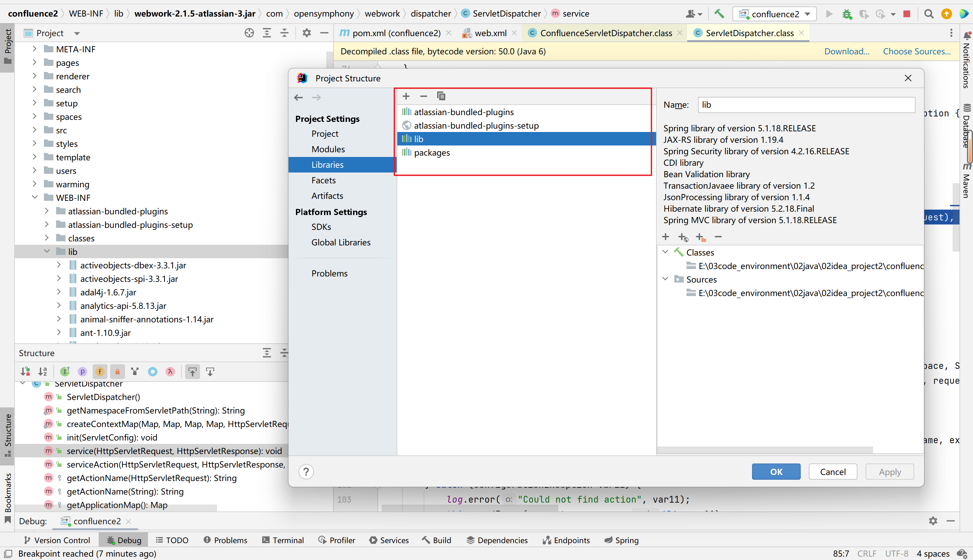Viewport: 973px width, 560px height.
Task: Click the OK button to confirm changes
Action: tap(775, 472)
